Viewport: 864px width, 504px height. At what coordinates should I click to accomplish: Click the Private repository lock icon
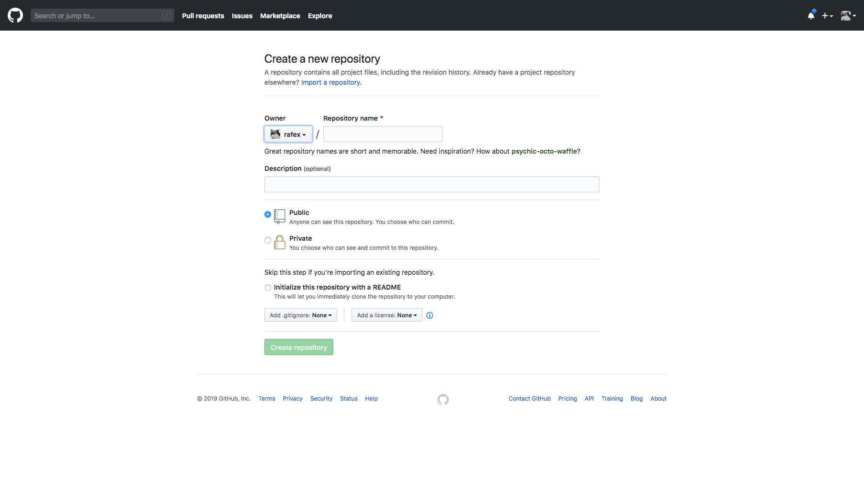point(280,242)
